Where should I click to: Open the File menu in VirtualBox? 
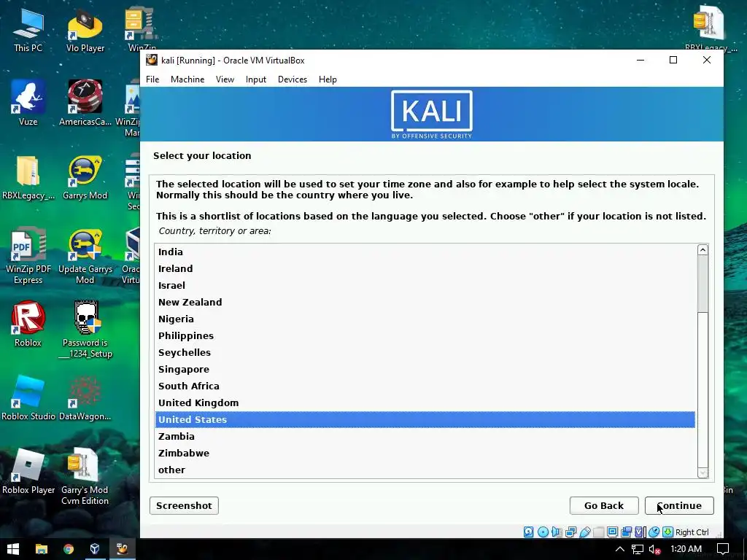[x=152, y=79]
